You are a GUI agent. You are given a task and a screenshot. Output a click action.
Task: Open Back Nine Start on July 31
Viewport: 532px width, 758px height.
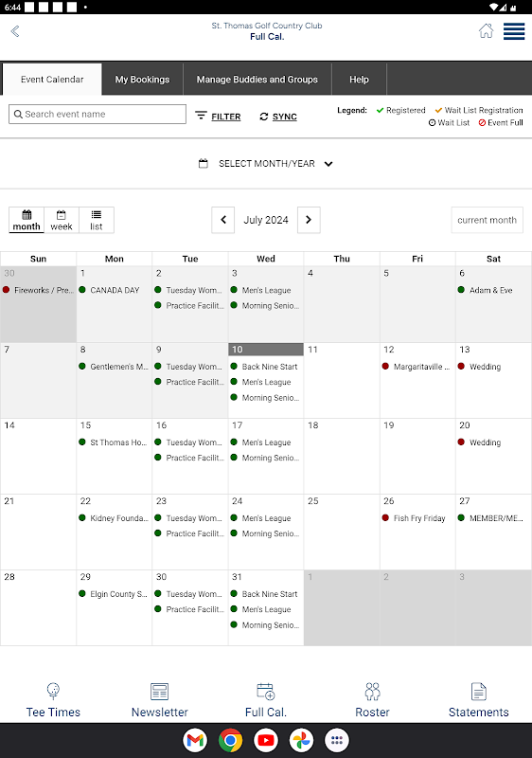pos(264,594)
